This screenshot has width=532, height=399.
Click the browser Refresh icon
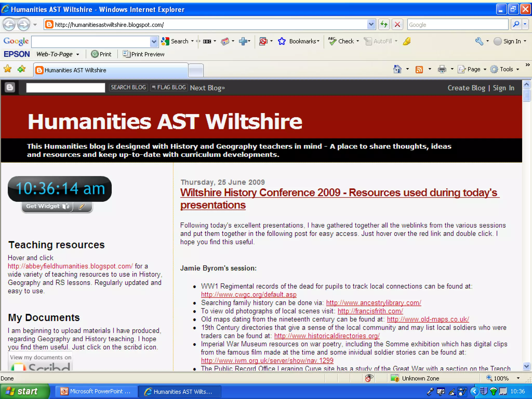tap(384, 25)
